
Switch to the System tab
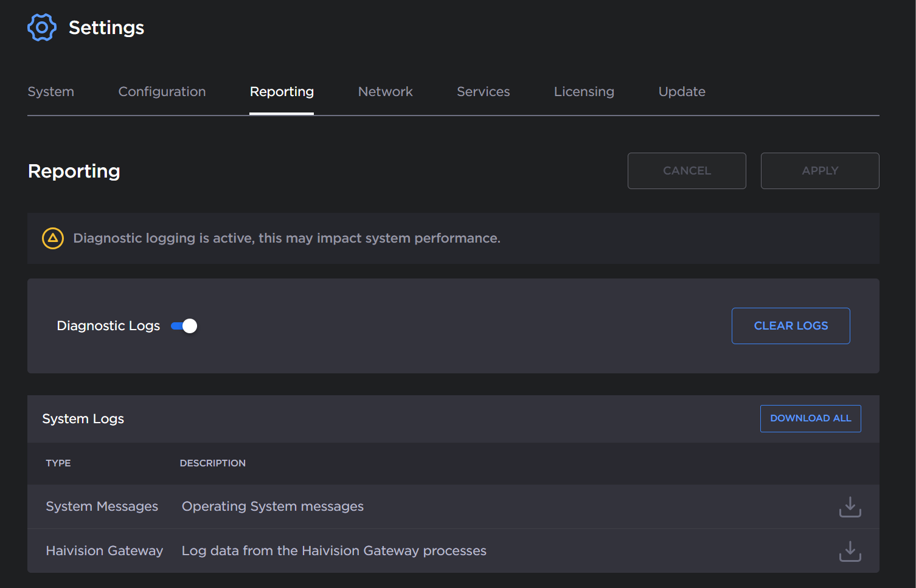(50, 92)
